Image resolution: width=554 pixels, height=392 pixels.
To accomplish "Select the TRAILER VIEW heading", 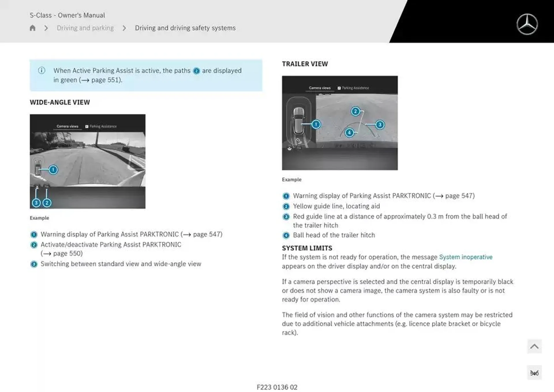I will [x=305, y=64].
